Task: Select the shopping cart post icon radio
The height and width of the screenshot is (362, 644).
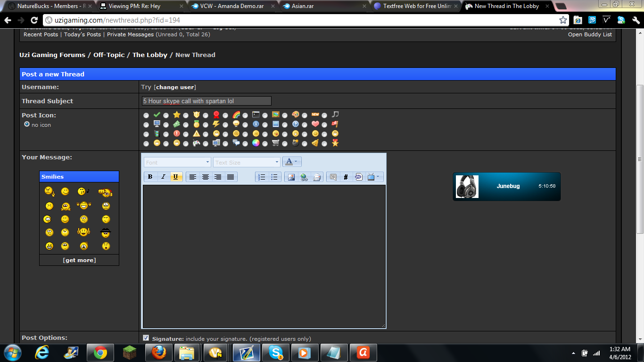Action: (x=265, y=143)
